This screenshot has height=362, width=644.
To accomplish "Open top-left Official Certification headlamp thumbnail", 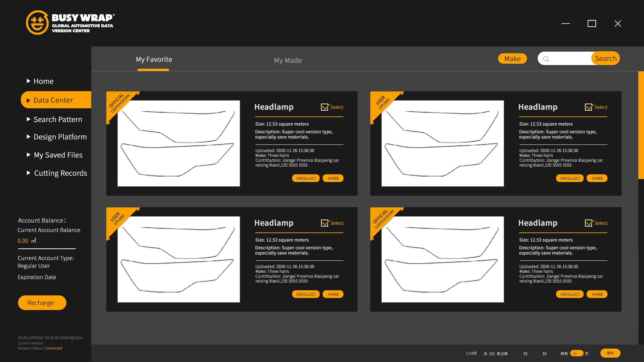I will tap(179, 143).
